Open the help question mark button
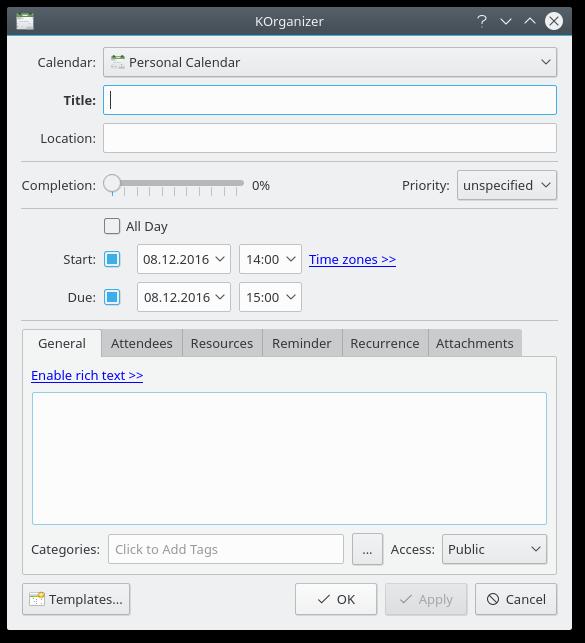 coord(482,21)
